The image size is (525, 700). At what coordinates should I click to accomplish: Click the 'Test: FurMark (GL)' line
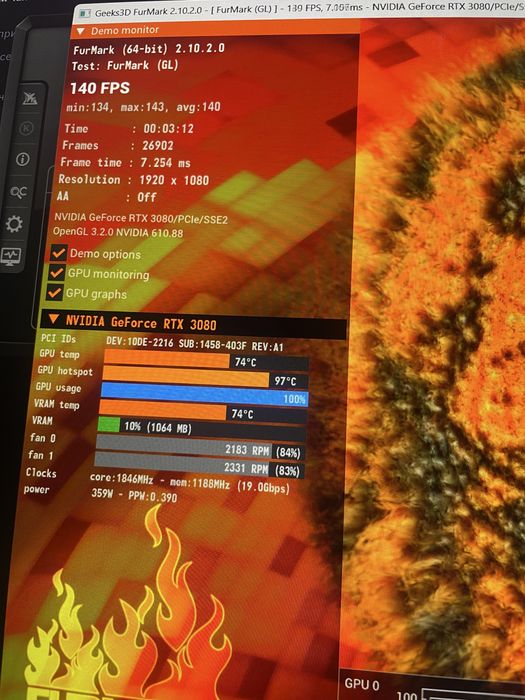click(125, 66)
